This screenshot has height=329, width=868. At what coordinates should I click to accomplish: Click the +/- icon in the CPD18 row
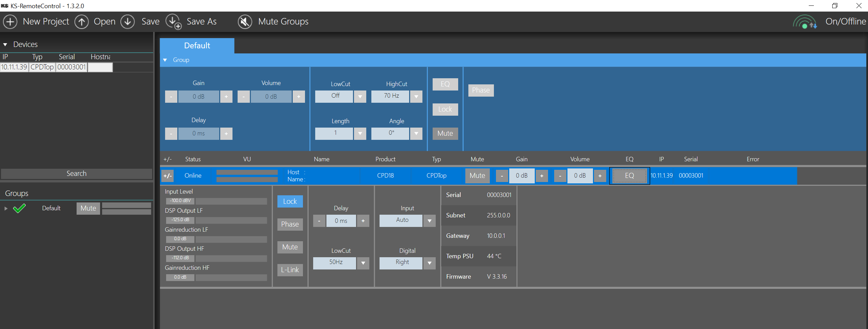(167, 176)
